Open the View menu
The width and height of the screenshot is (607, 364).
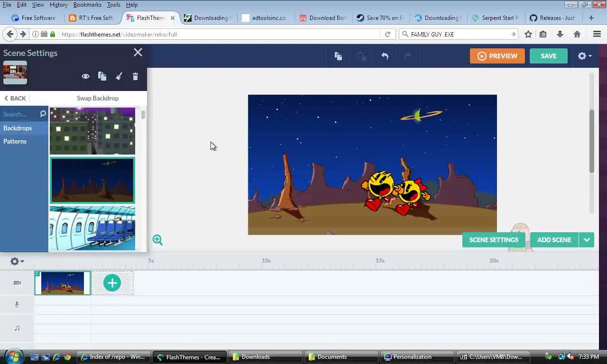38,5
